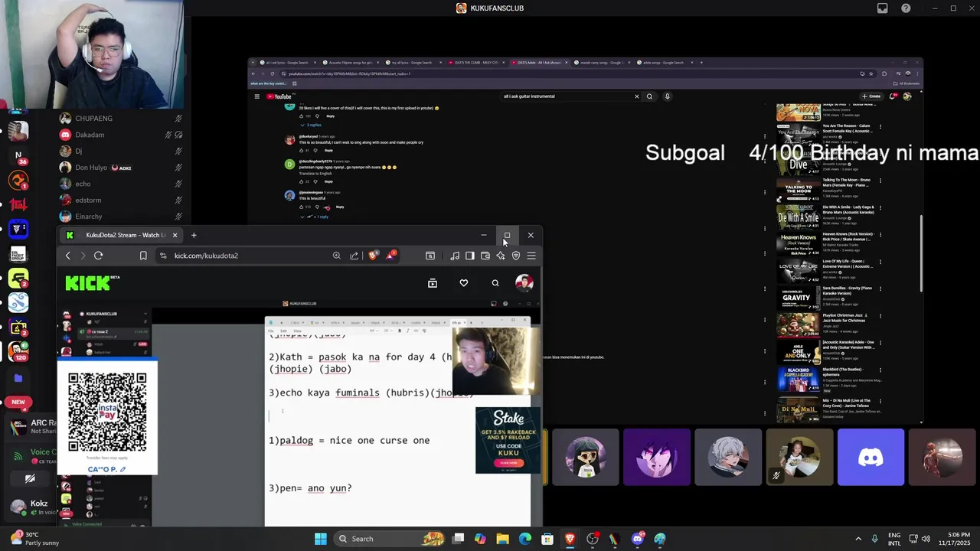Open 'Talking To The Moon' video thumbnail
Viewport: 980px width, 551px height.
[798, 188]
